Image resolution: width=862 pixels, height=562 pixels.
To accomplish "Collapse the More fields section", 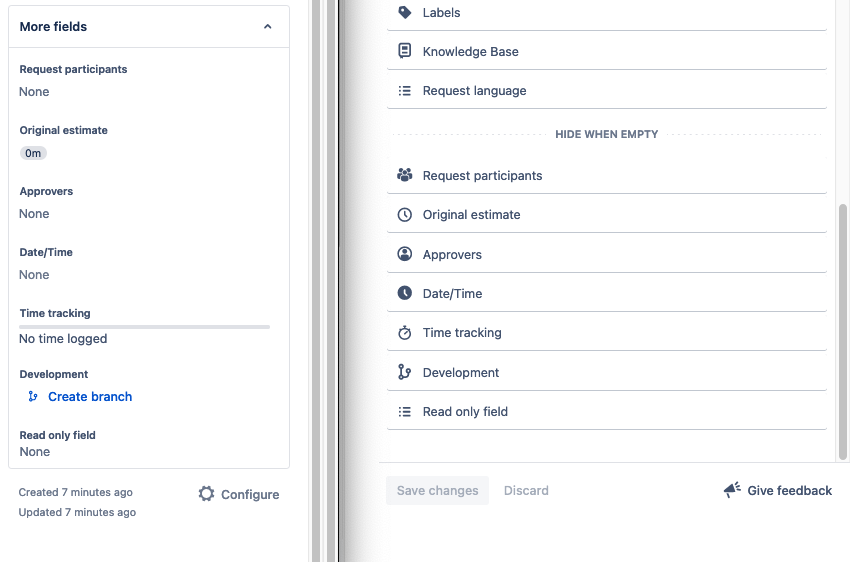I will coord(268,26).
